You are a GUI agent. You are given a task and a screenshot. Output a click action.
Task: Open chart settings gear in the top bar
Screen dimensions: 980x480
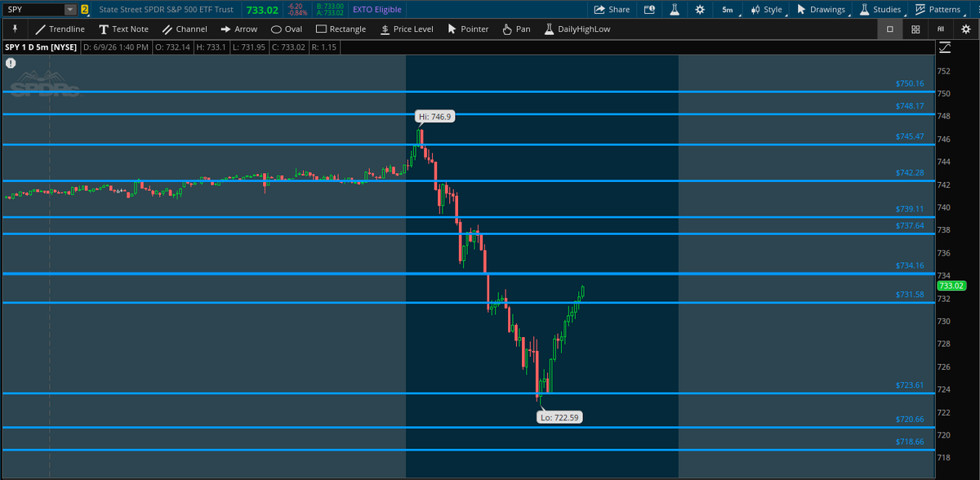click(x=700, y=10)
